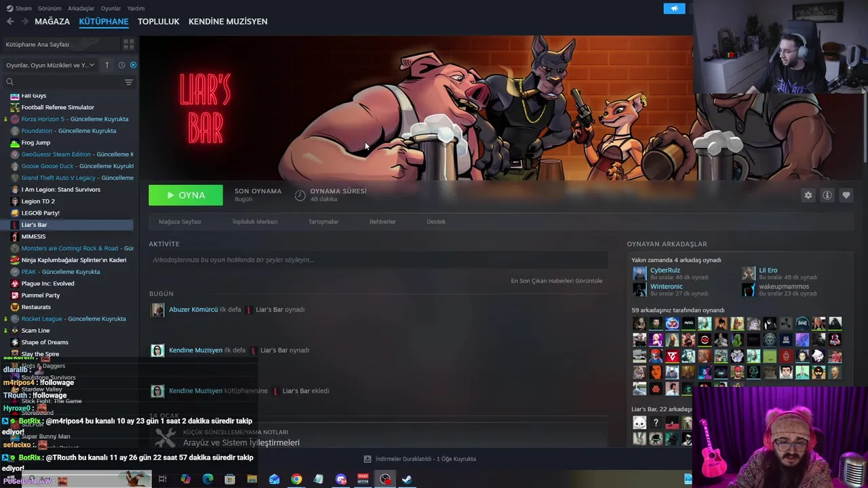Open friend CyberRulz profile
The height and width of the screenshot is (488, 868).
(665, 270)
